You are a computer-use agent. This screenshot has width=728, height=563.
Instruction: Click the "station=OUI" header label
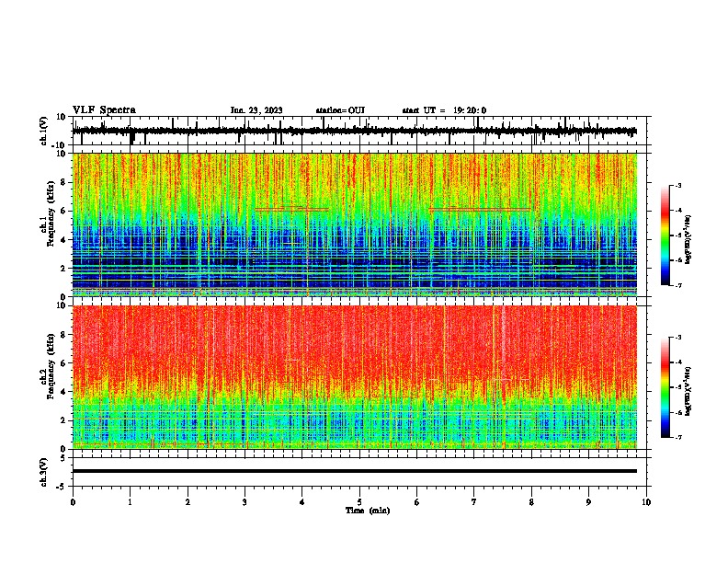(340, 110)
